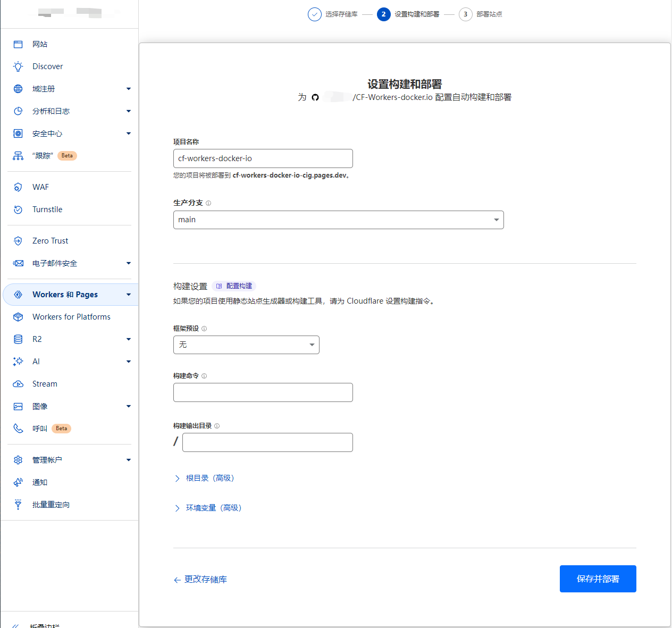Expand the 电子邮件安全 submenu arrow
The image size is (672, 628).
(x=129, y=263)
